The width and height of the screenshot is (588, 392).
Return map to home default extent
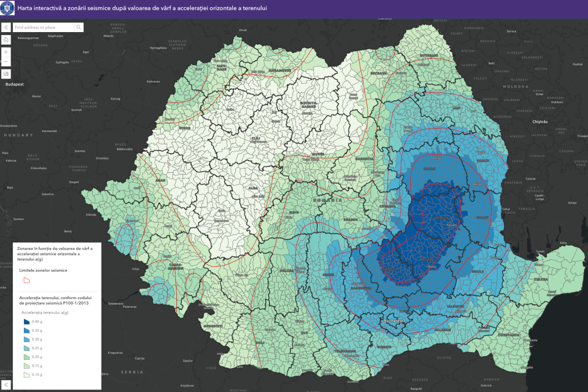click(x=6, y=40)
